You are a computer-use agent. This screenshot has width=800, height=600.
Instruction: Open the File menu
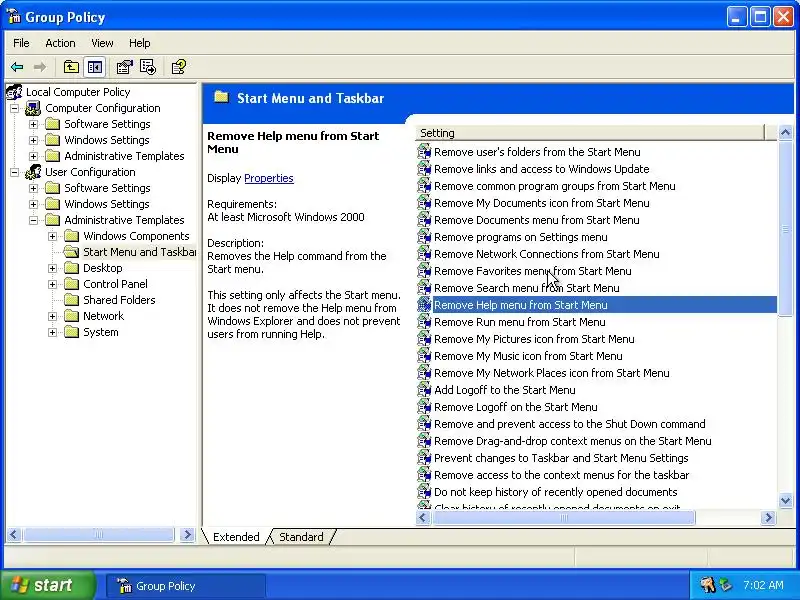pyautogui.click(x=21, y=43)
